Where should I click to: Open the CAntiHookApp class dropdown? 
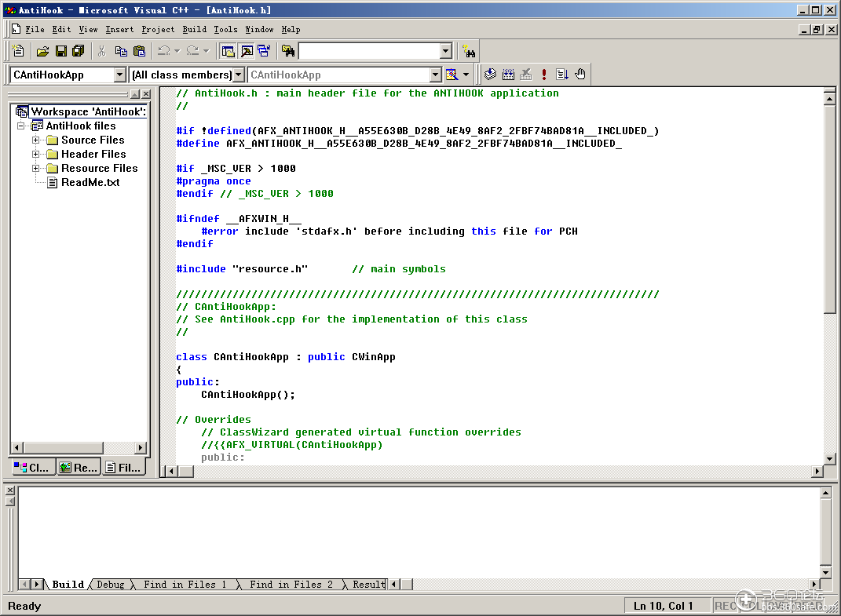click(x=119, y=75)
